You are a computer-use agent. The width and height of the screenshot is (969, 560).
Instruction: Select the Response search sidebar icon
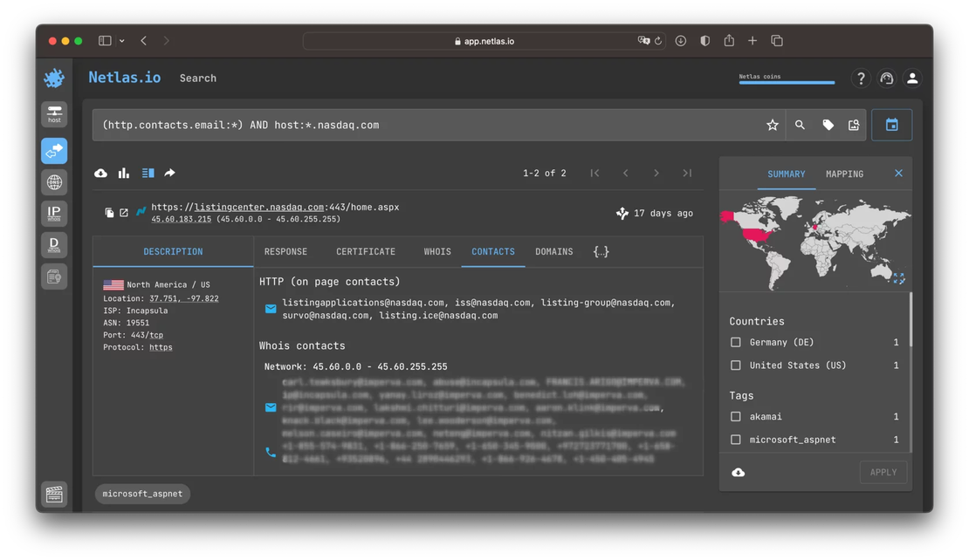[x=54, y=150]
